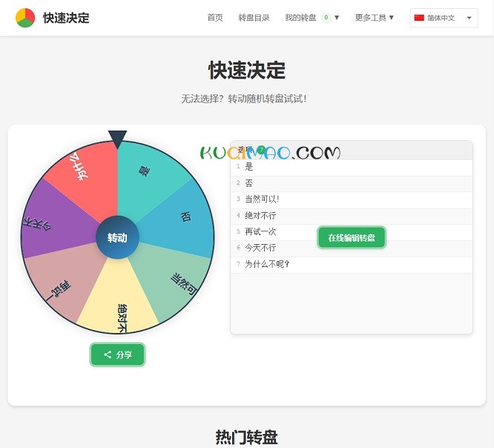This screenshot has width=494, height=448.
Task: Expand the 我的转盘 dropdown menu
Action: tap(312, 18)
